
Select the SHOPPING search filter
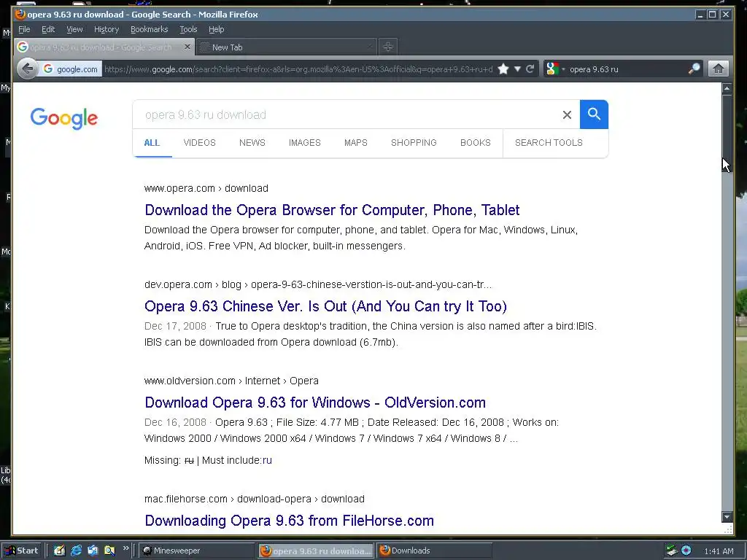[414, 143]
